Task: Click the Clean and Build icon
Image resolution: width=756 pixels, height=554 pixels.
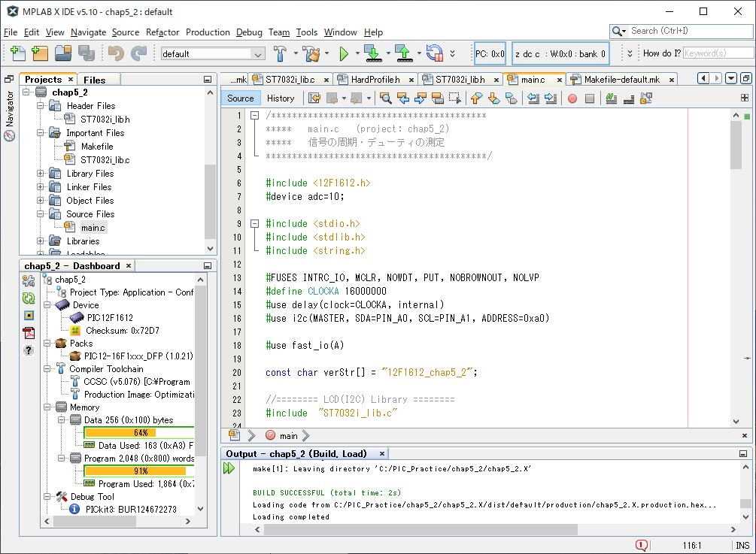Action: 311,53
